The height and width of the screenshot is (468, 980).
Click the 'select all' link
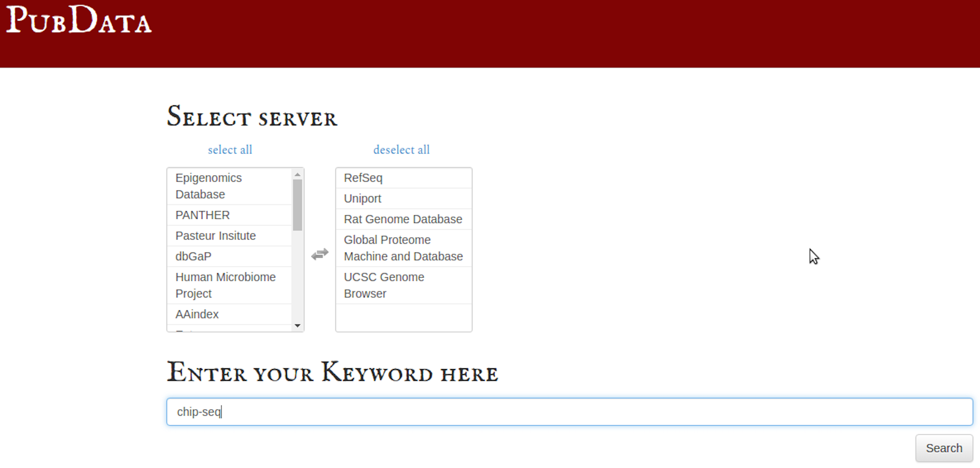tap(230, 150)
